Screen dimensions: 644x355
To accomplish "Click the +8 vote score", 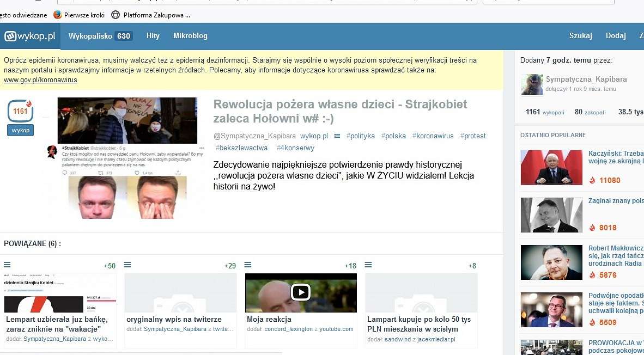I will pos(472,266).
